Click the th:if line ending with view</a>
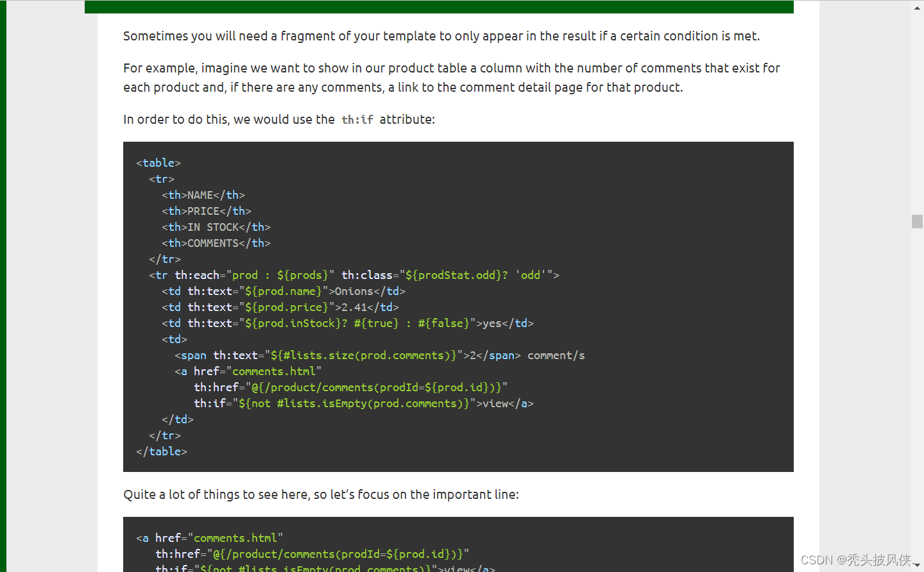Viewport: 924px width, 572px height. (x=364, y=403)
